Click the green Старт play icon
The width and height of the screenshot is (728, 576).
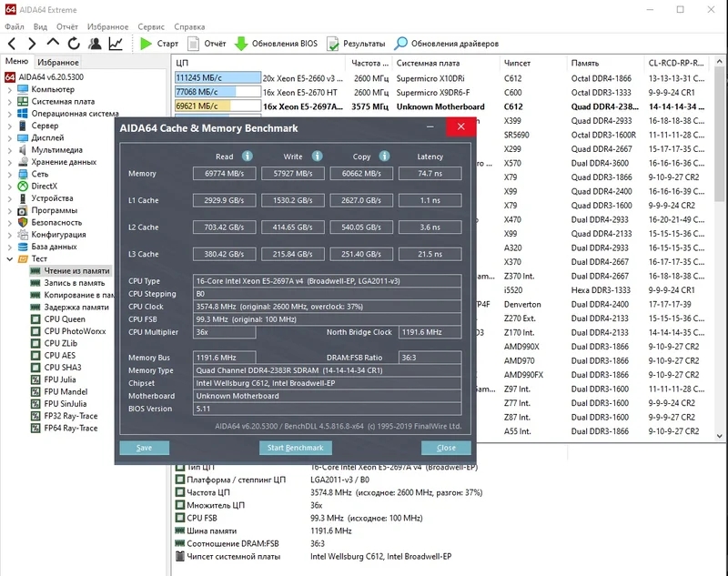pyautogui.click(x=147, y=44)
